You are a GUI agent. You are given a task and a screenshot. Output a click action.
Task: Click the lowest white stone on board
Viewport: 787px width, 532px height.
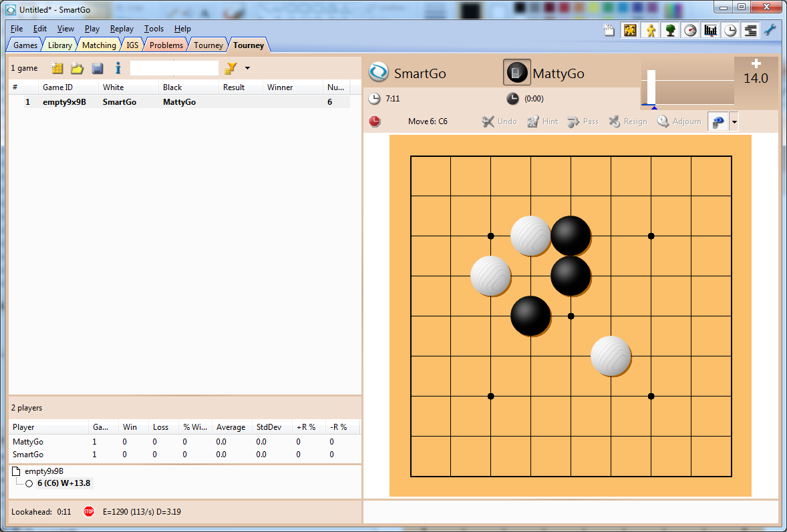[611, 356]
